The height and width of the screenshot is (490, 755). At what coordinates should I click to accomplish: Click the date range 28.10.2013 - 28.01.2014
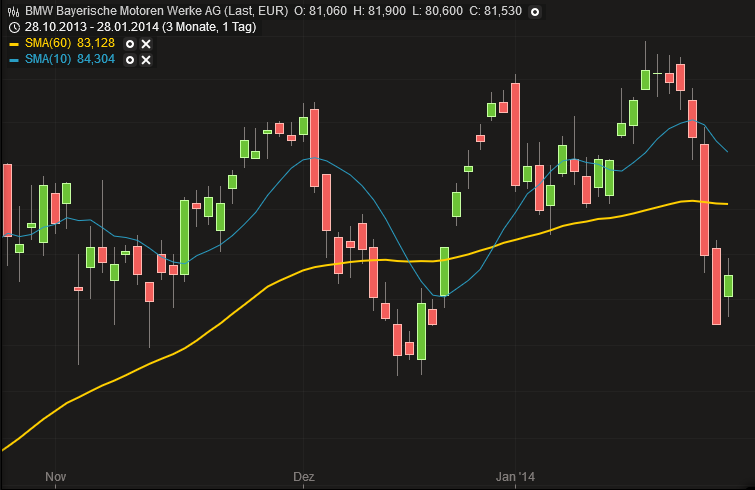[91, 27]
